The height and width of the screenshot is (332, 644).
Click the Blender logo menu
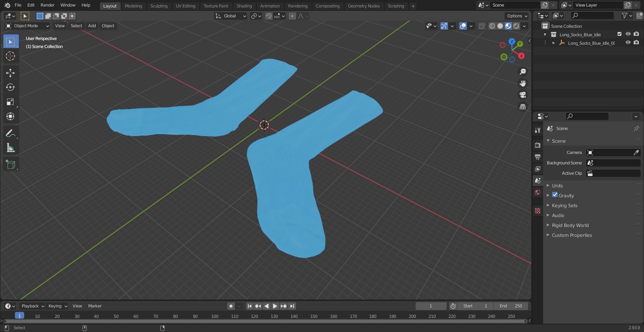pos(7,5)
